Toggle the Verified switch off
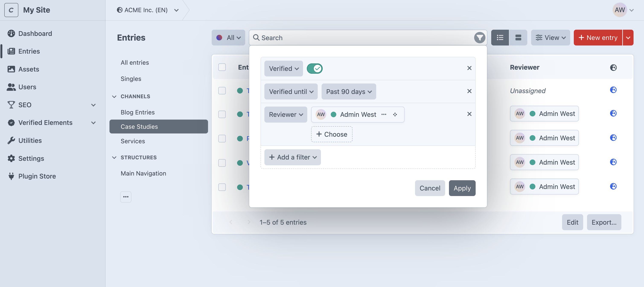The image size is (644, 287). point(315,68)
